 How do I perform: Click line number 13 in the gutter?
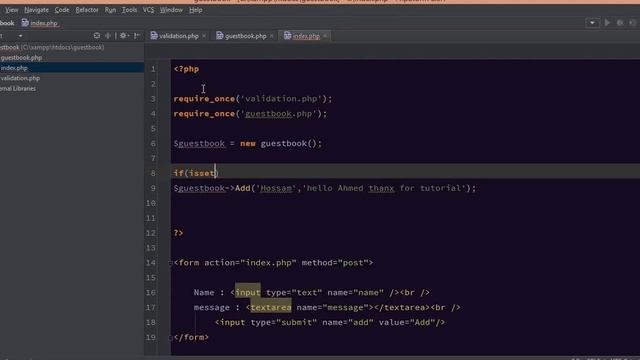coord(151,248)
